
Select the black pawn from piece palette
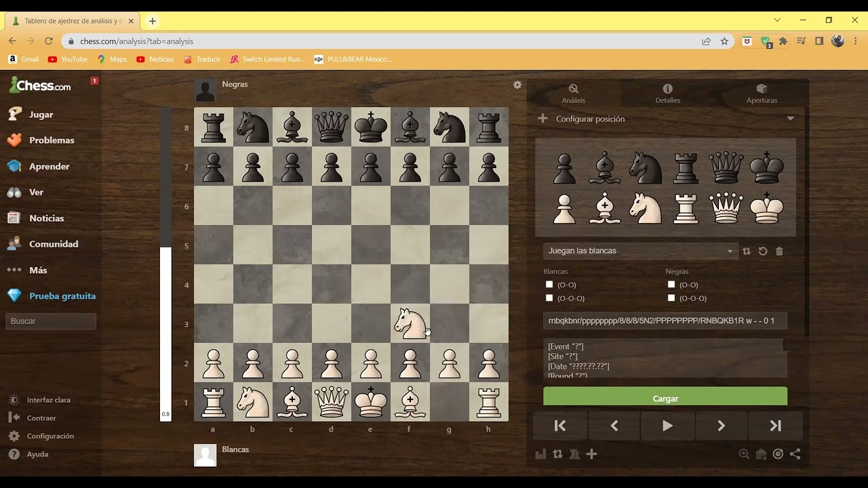point(564,168)
